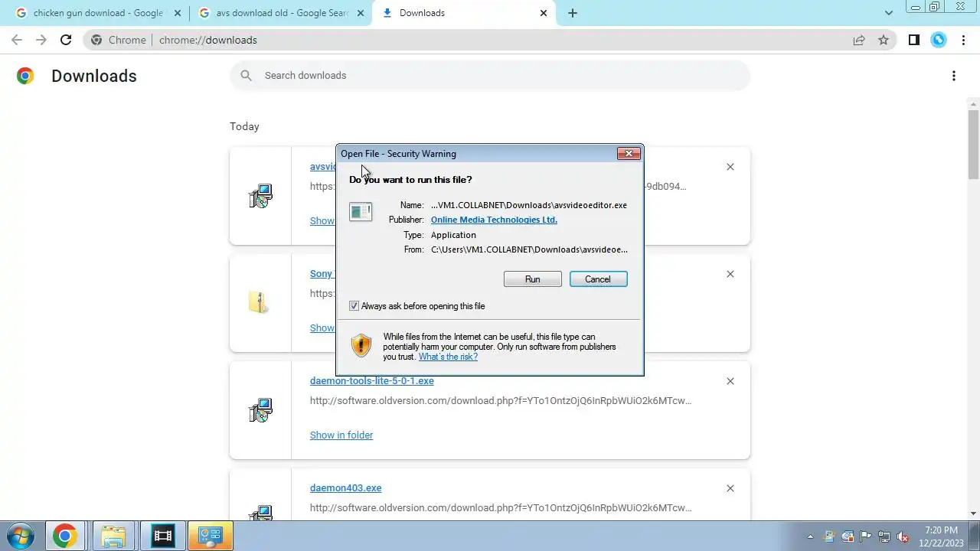980x551 pixels.
Task: Remove the avsvideoeditor download from list
Action: (730, 167)
